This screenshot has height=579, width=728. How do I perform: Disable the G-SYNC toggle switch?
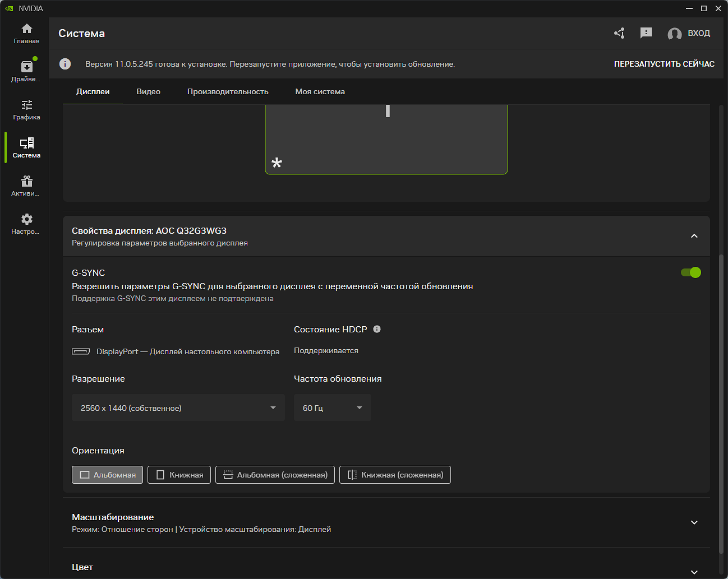(690, 272)
